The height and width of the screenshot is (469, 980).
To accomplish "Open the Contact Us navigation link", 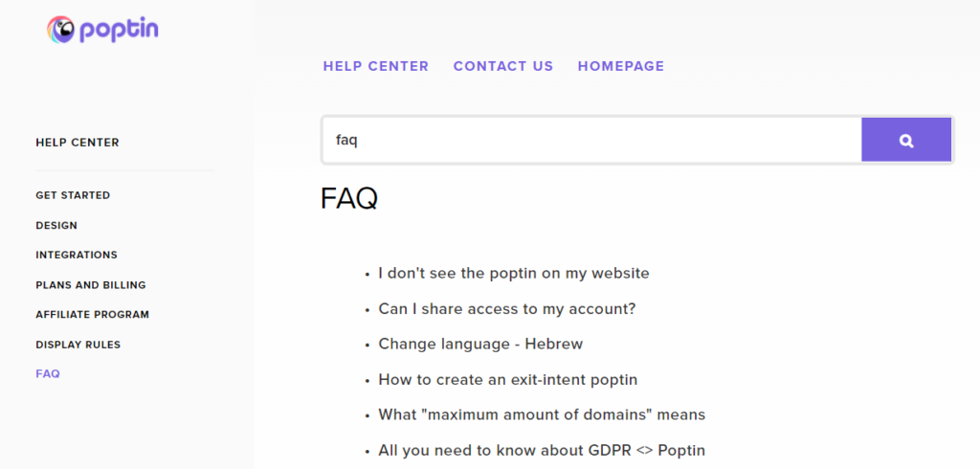I will click(x=503, y=66).
